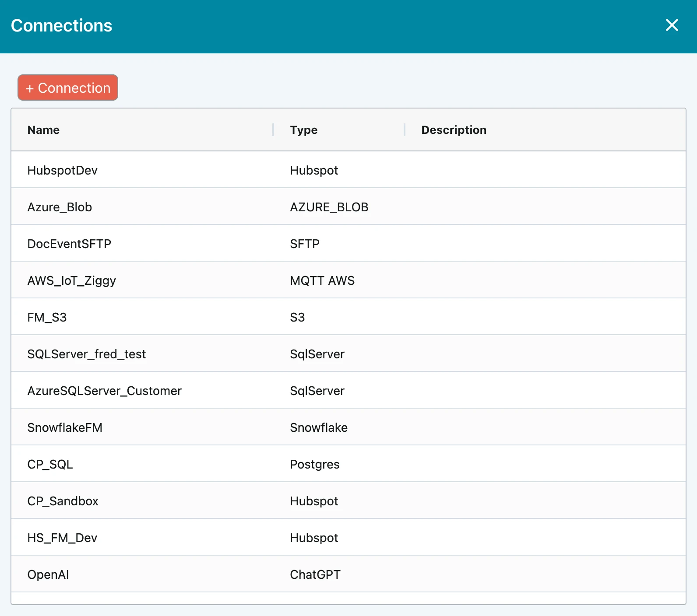Open the Azure_Blob connection
697x616 pixels.
(60, 207)
